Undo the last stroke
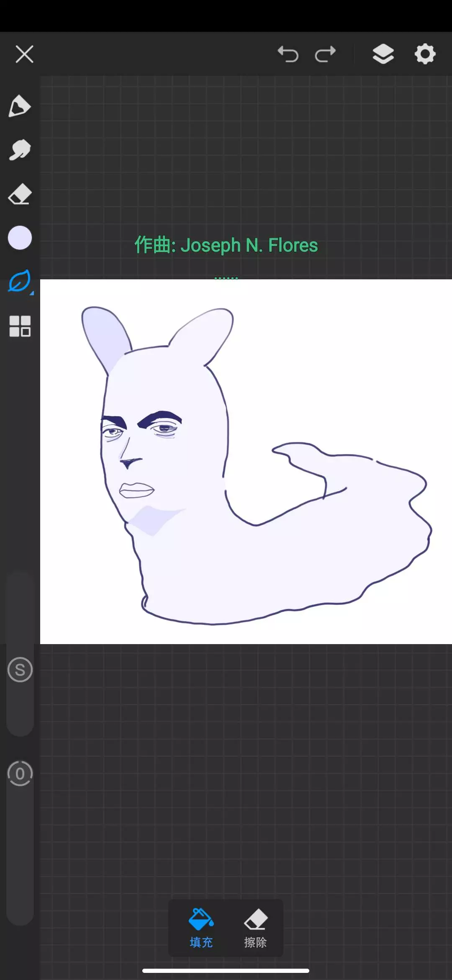This screenshot has width=452, height=980. click(x=288, y=54)
